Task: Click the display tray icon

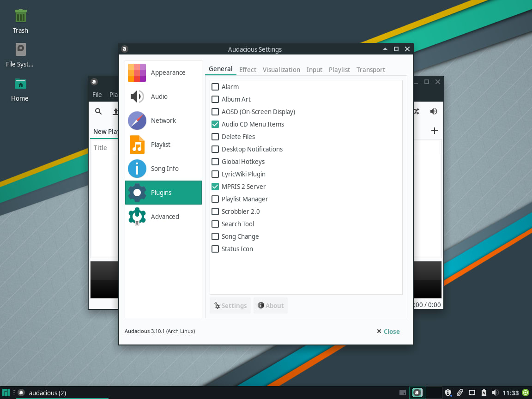Action: tap(472, 393)
